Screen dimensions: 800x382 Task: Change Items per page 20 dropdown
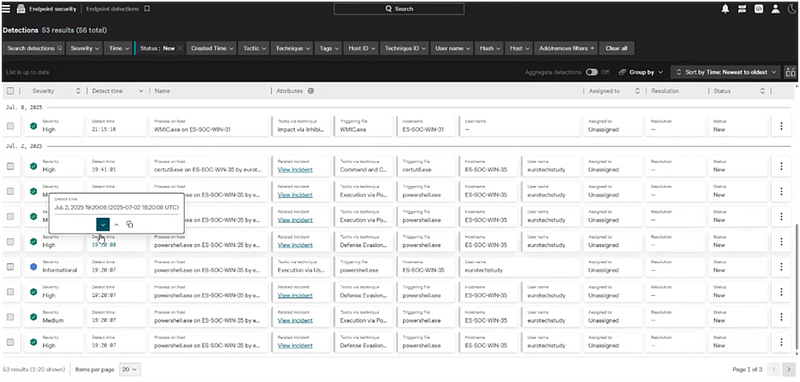pos(130,369)
